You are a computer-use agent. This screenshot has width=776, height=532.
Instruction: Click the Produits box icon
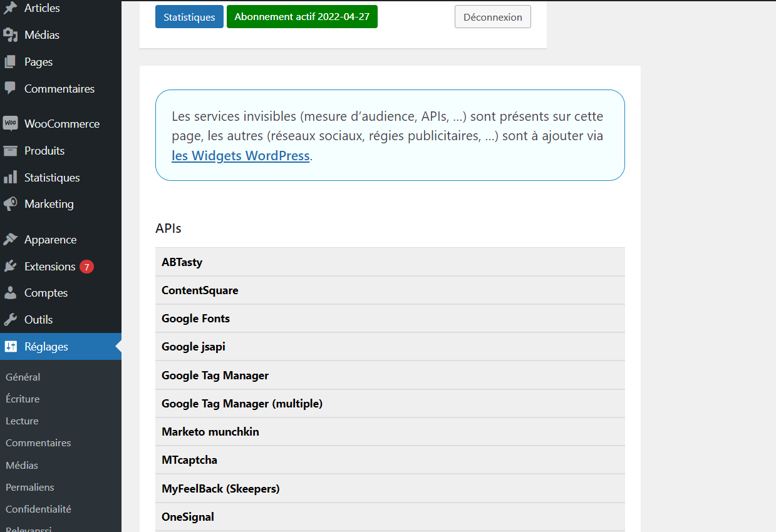(x=10, y=151)
